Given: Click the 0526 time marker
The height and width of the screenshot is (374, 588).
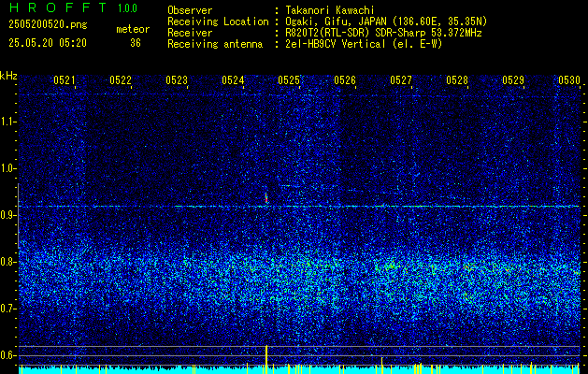Looking at the screenshot, I should [345, 79].
